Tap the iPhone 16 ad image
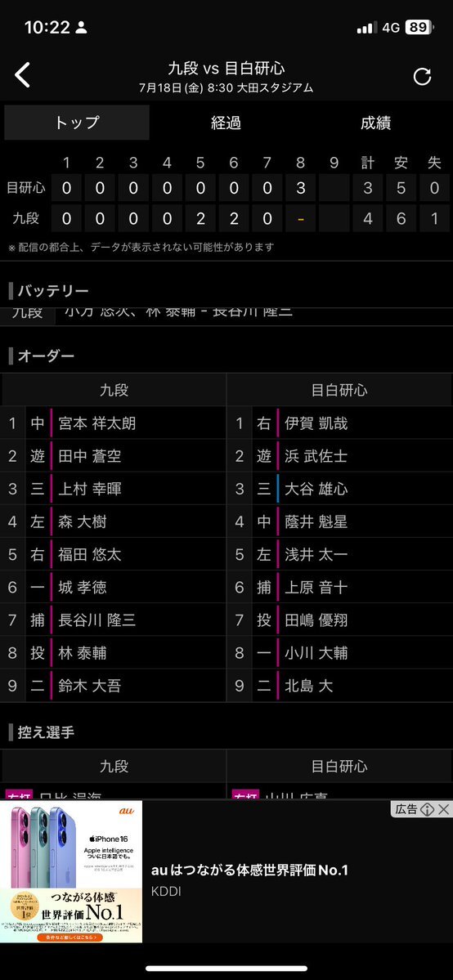453x980 pixels. click(71, 871)
